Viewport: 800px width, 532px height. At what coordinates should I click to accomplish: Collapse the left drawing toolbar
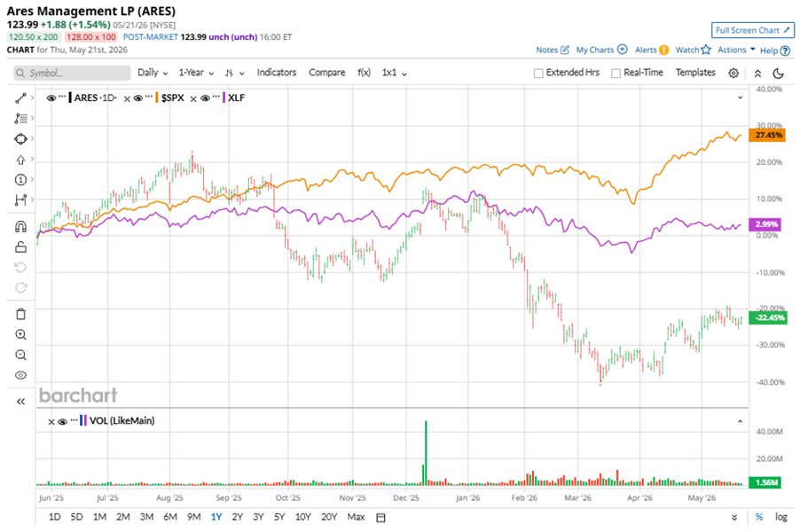point(20,402)
